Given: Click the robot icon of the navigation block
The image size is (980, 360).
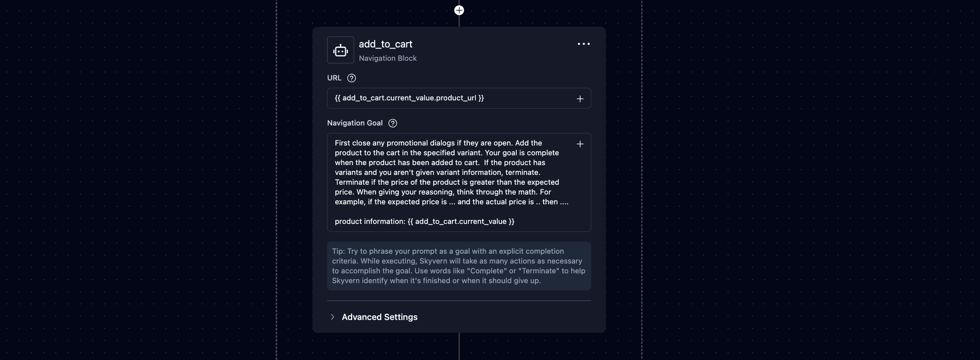Looking at the screenshot, I should coord(340,50).
